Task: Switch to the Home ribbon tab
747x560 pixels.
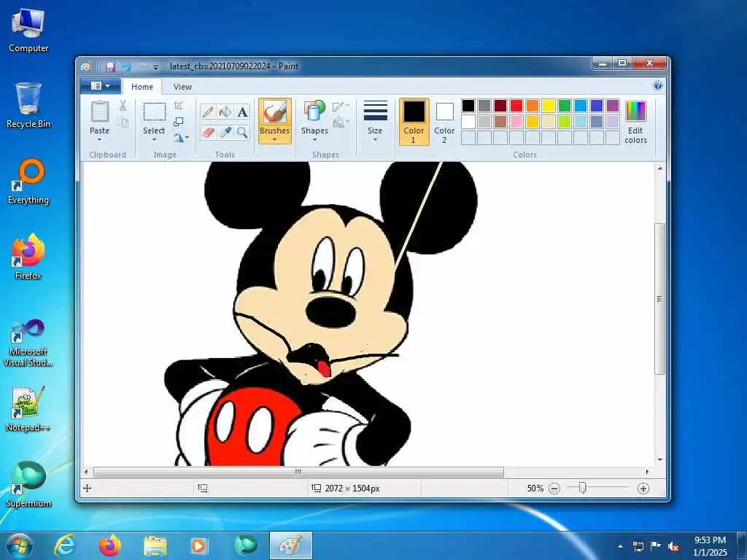Action: pos(142,87)
